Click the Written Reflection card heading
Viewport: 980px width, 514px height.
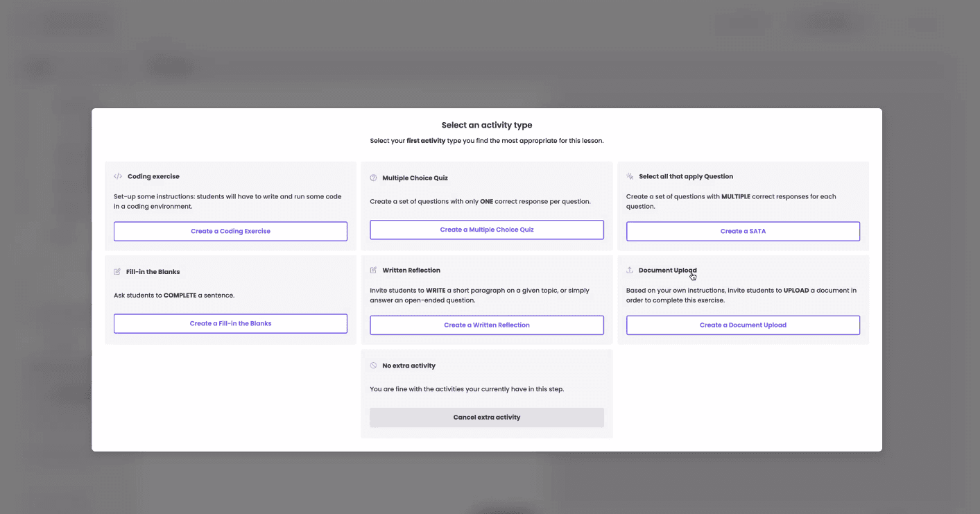(411, 270)
